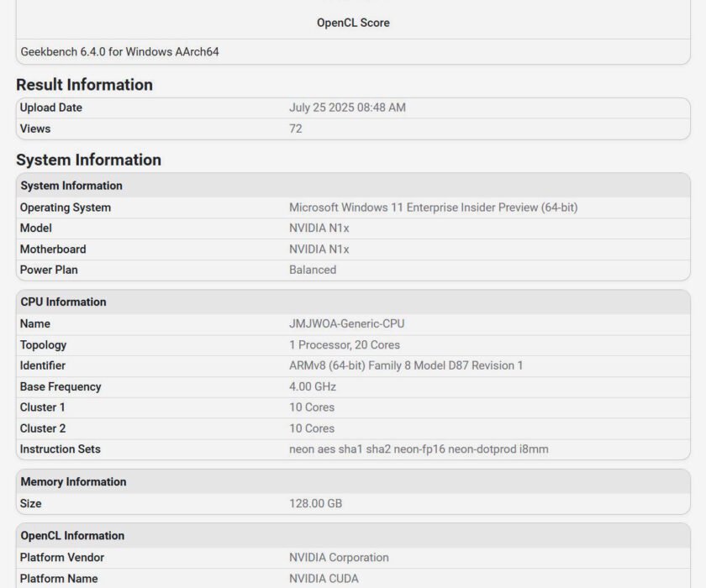Click the Cluster 1 label
The height and width of the screenshot is (588, 706).
tap(42, 407)
